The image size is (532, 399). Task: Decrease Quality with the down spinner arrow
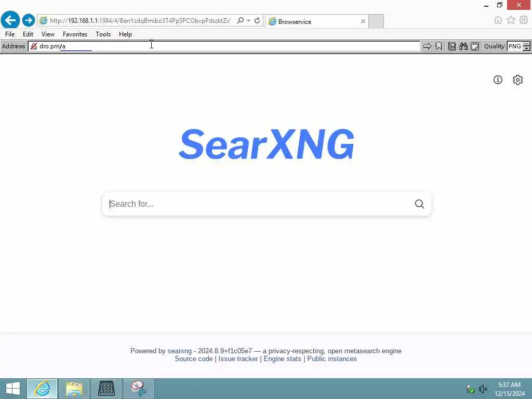click(x=527, y=48)
